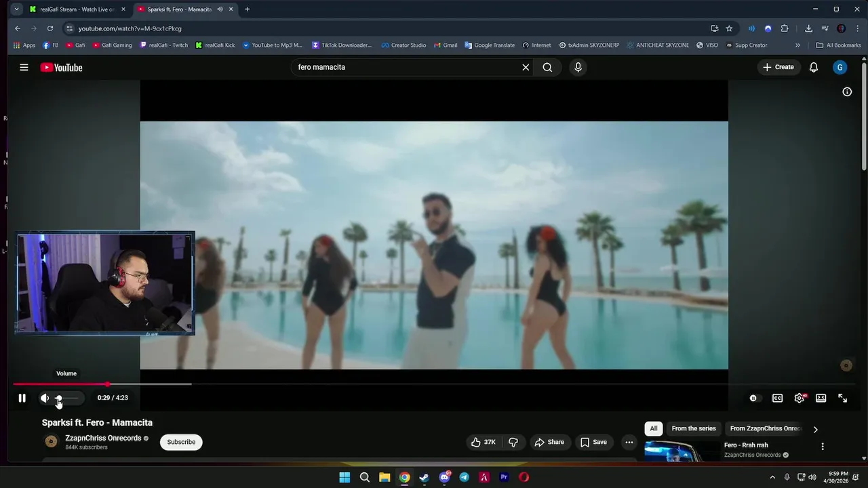Open Chrome extensions puzzle icon
This screenshot has height=488, width=868.
[785, 28]
